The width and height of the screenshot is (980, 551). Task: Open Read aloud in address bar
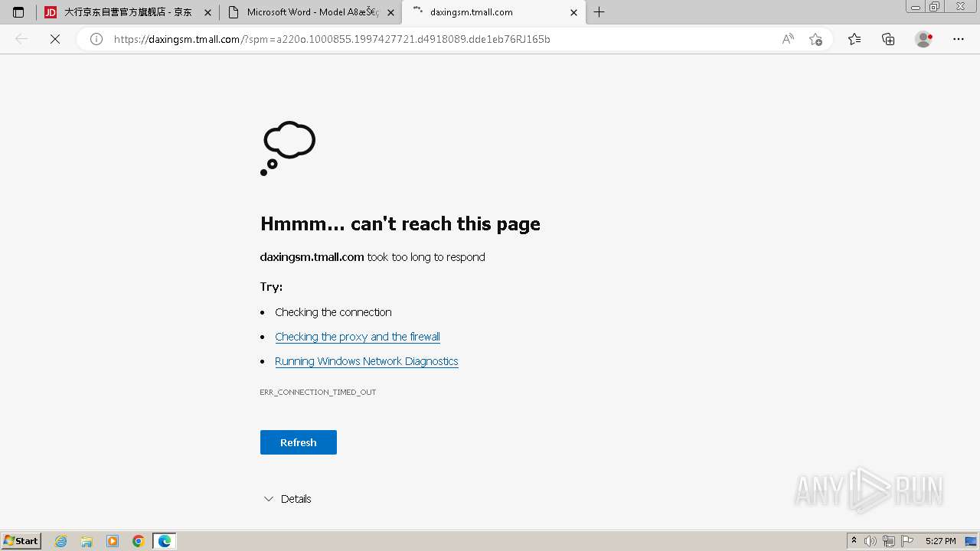pyautogui.click(x=788, y=39)
